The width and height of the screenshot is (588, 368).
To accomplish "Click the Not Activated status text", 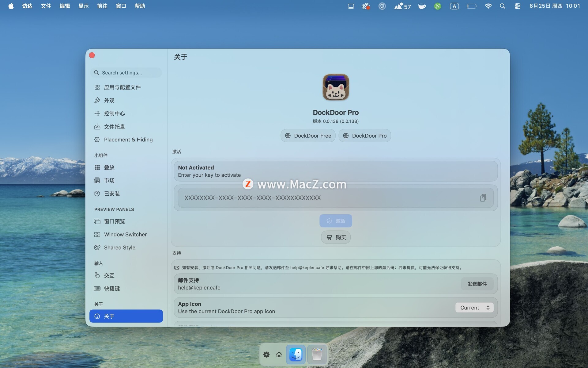I will (196, 167).
